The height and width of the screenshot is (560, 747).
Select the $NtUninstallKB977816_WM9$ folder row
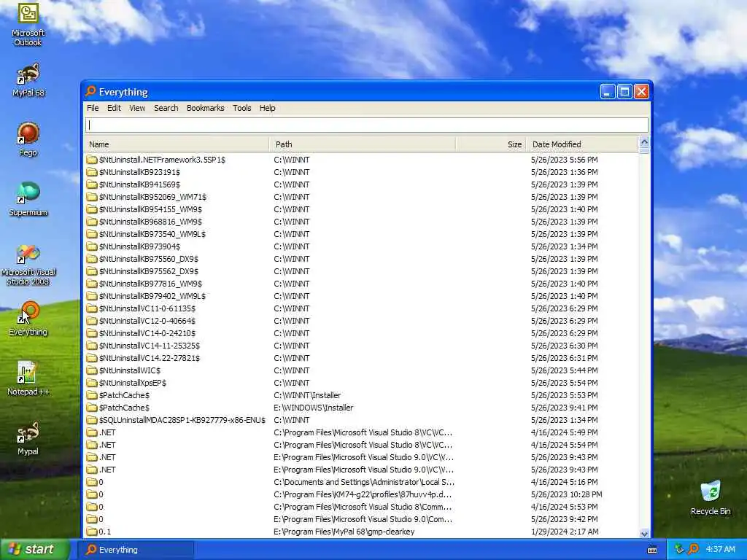pos(360,284)
